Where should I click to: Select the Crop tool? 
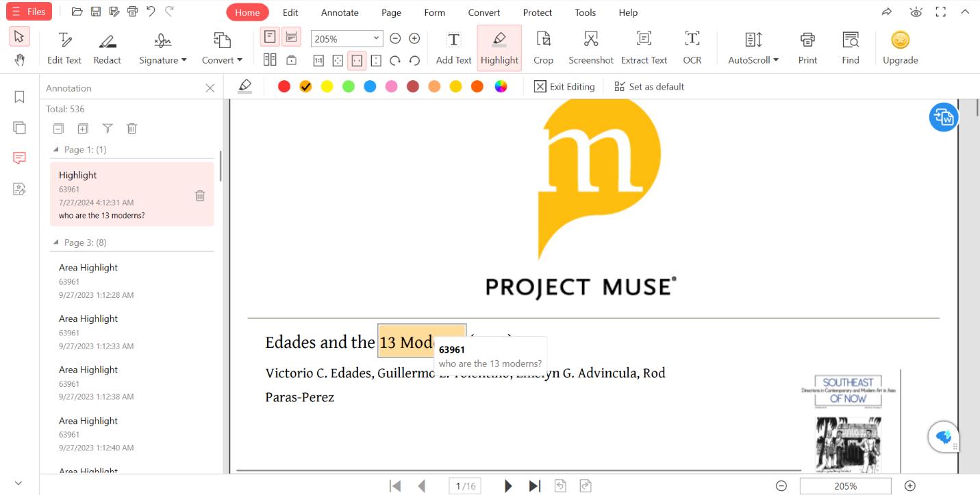point(543,48)
